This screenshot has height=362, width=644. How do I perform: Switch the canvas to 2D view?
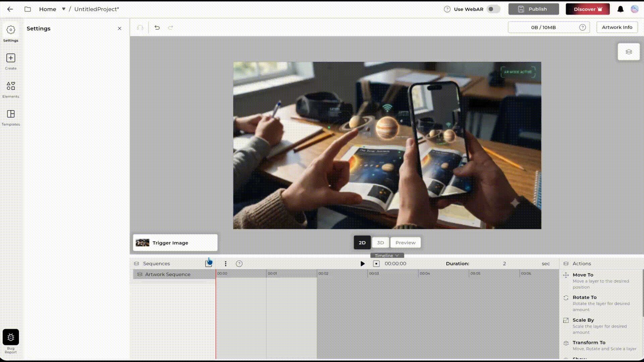(x=362, y=243)
